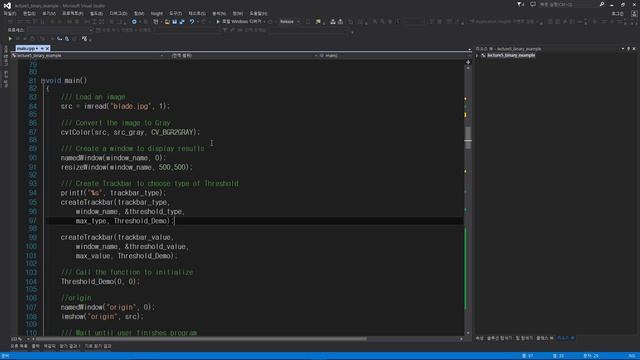The width and height of the screenshot is (640, 360).
Task: Close the resource view panel
Action: (634, 49)
